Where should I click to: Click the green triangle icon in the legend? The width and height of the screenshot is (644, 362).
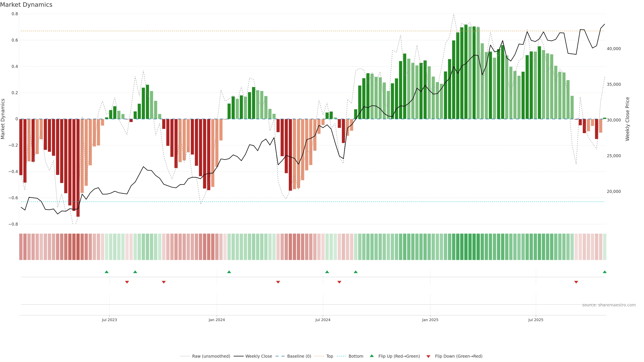point(372,356)
